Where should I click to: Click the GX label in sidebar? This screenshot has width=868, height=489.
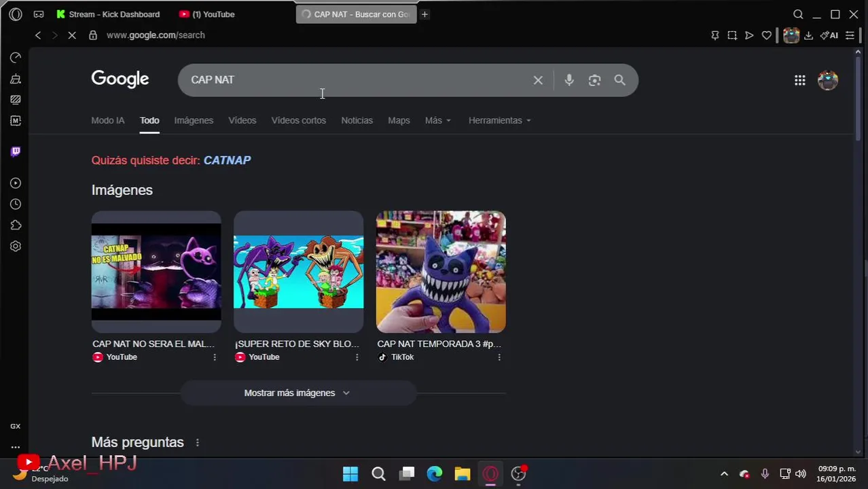(15, 427)
